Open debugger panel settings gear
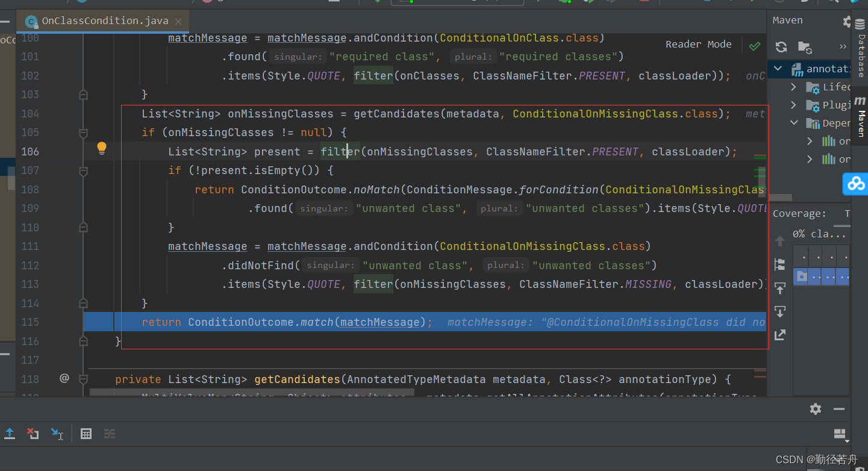This screenshot has height=471, width=868. click(x=816, y=409)
